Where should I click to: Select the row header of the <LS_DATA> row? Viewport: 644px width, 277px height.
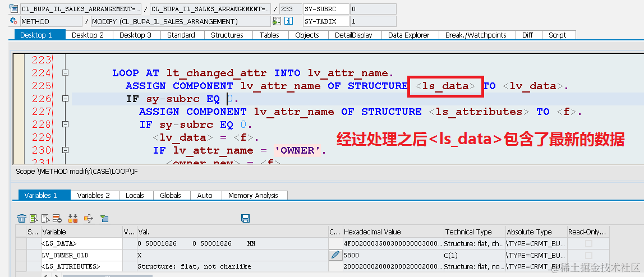click(x=21, y=244)
